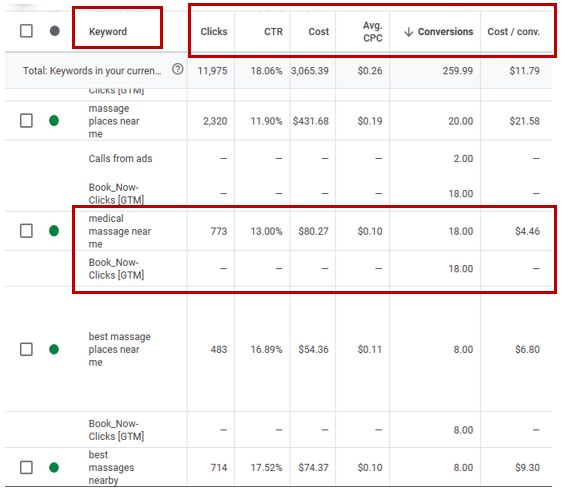Click the $54.36 cost cell
The width and height of the screenshot is (564, 500).
pos(314,350)
